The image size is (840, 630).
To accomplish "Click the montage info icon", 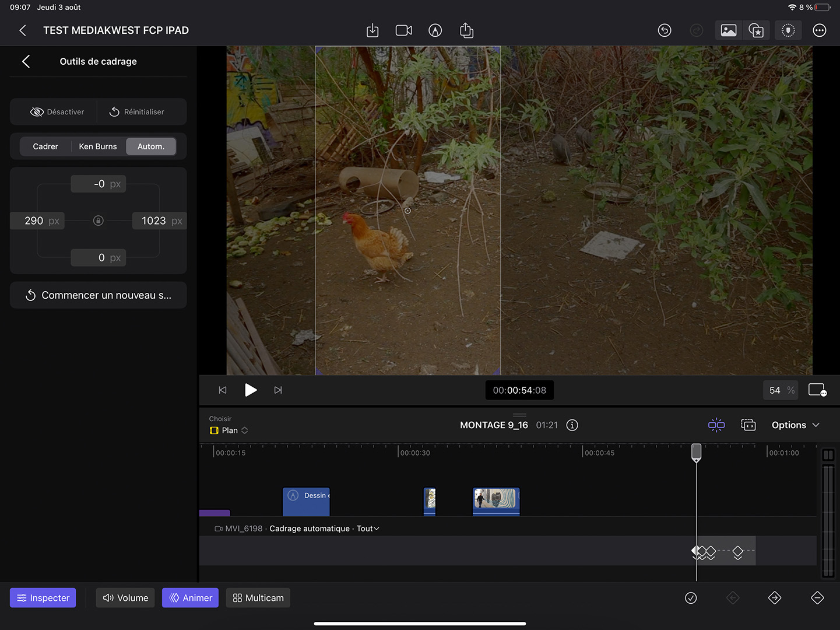I will (572, 425).
